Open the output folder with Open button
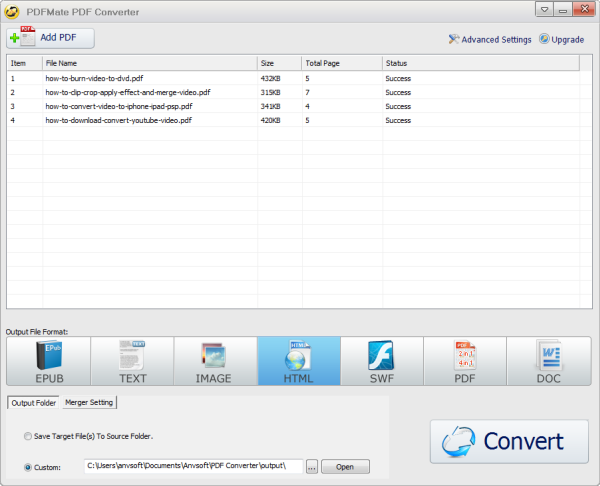The width and height of the screenshot is (600, 486). click(345, 466)
